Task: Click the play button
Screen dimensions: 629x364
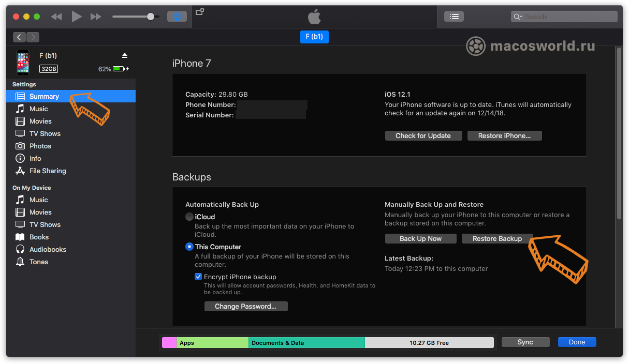Action: tap(77, 17)
